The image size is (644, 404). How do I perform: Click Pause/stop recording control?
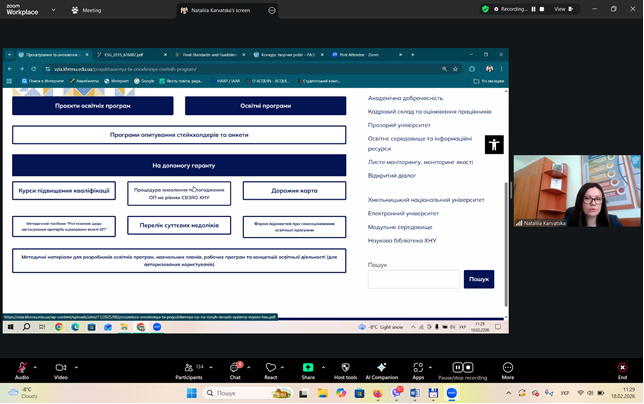pos(463,368)
